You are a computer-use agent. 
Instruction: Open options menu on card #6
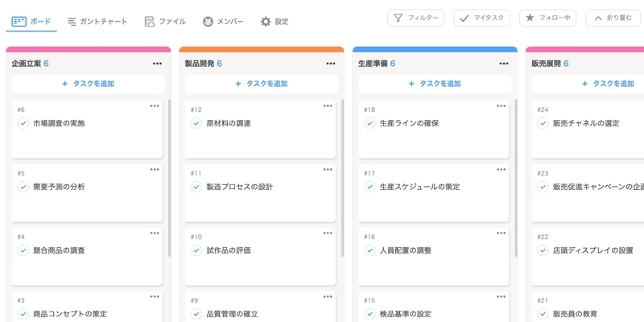[155, 106]
